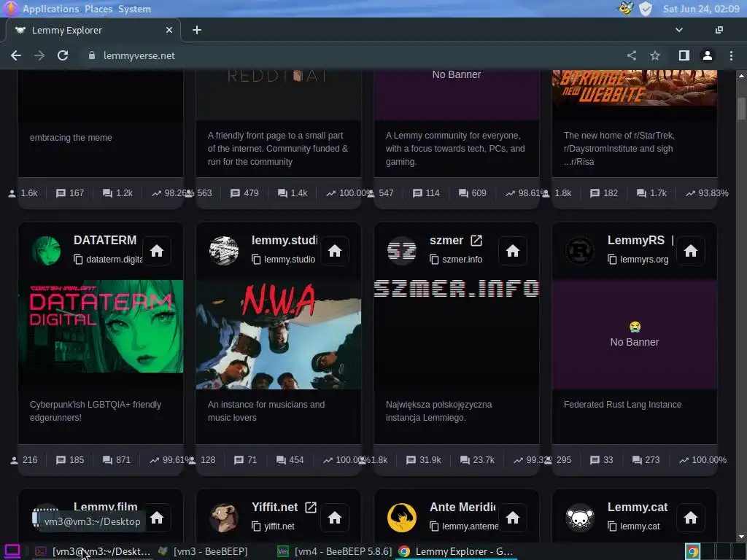Click the DATATERM Digital banner image
This screenshot has width=747, height=560.
pos(101,326)
